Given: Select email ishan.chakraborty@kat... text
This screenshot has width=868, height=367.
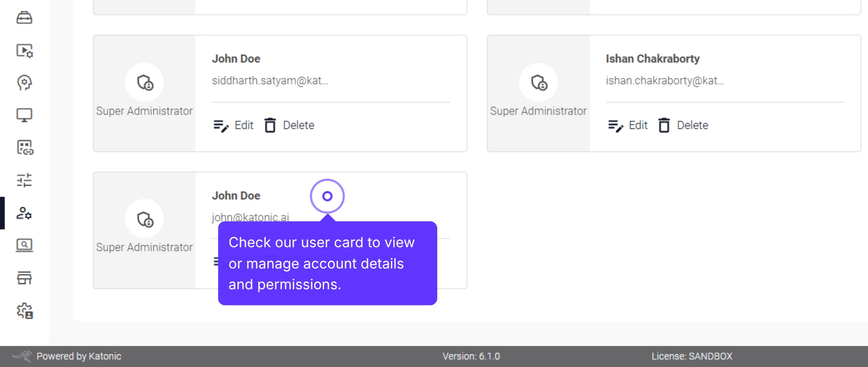Looking at the screenshot, I should pos(665,80).
